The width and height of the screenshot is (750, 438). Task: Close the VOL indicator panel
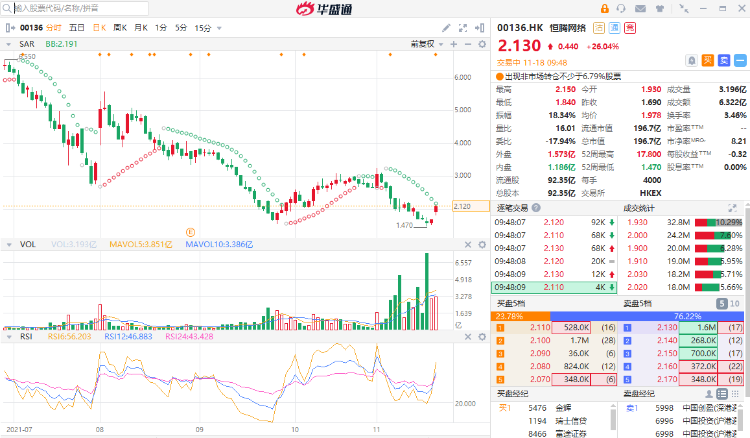pos(468,244)
